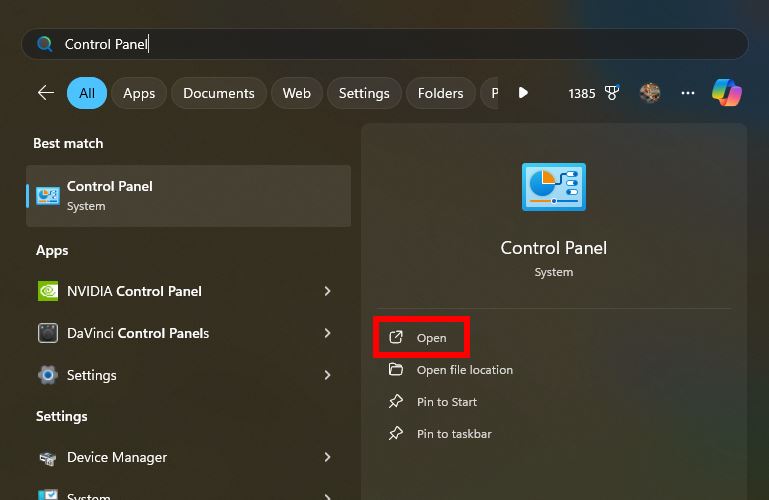Click the Device Manager icon
The image size is (769, 500).
[x=48, y=458]
